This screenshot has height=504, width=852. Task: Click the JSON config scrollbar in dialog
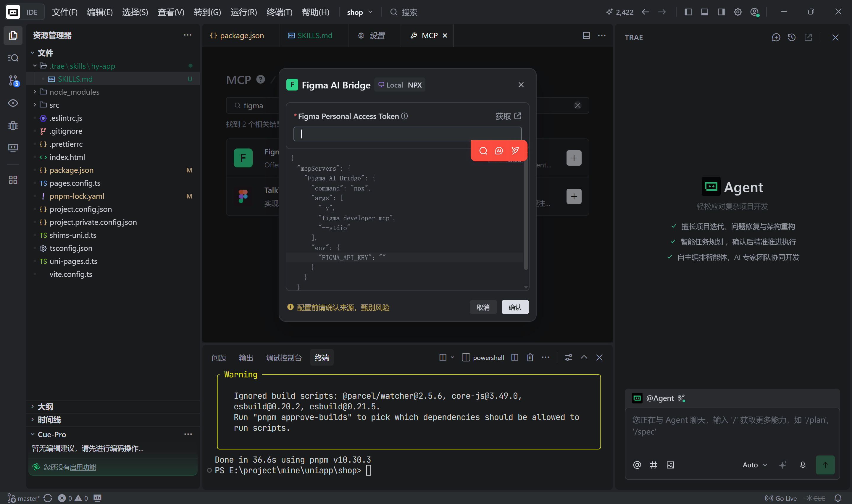pos(526,216)
